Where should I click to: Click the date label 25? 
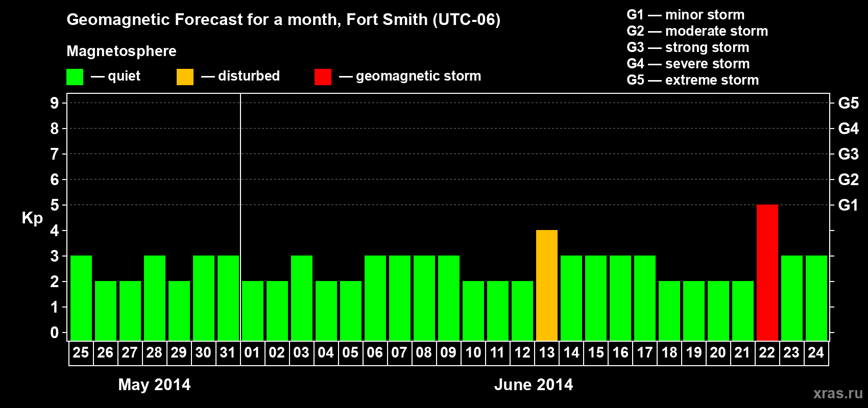pyautogui.click(x=81, y=352)
